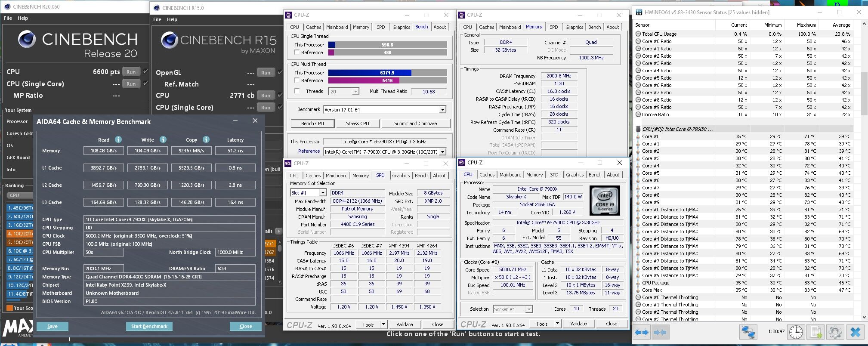Switch to Caches tab in CPU-Z Memory window
Screen dimensions: 868x346
click(x=487, y=27)
